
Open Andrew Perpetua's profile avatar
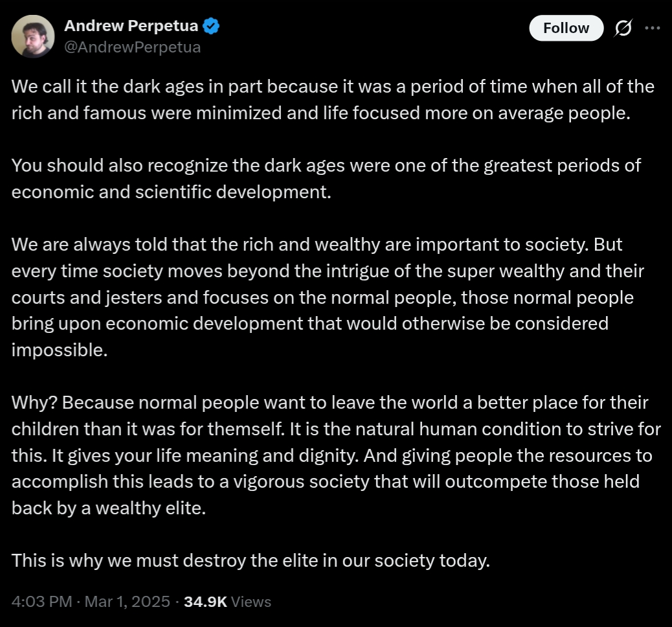pyautogui.click(x=33, y=36)
